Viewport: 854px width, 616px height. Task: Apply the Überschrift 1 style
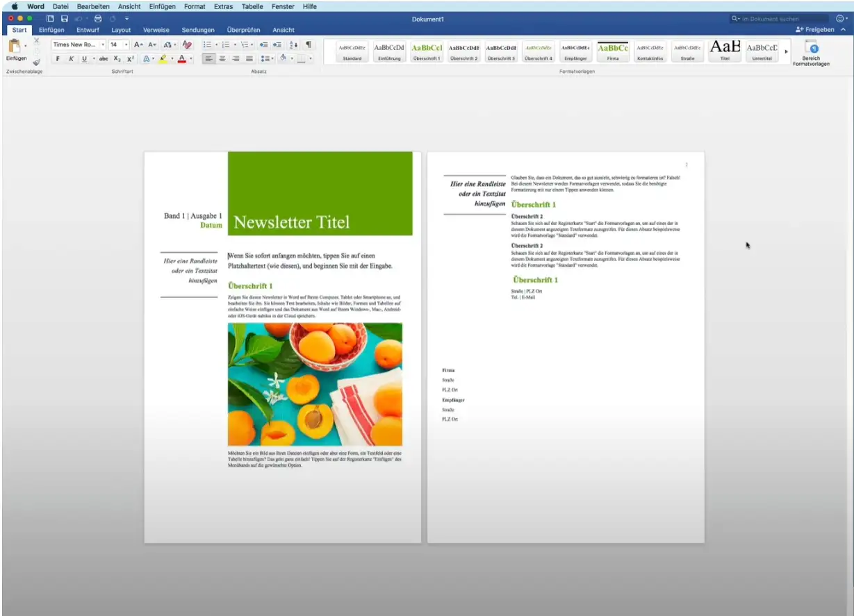click(x=426, y=52)
